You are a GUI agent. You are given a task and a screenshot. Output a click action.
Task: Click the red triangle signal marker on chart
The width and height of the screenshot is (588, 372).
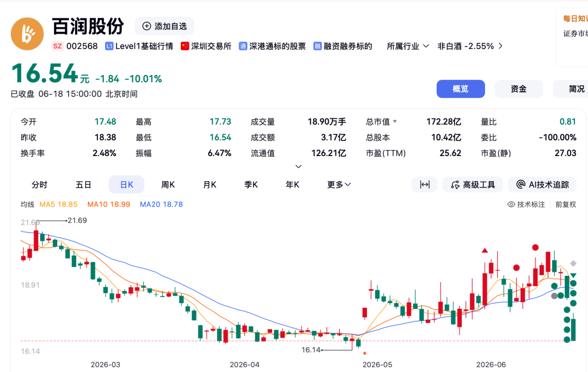point(485,250)
